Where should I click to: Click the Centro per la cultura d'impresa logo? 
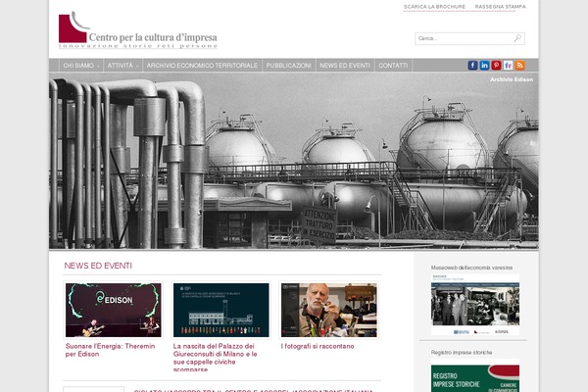click(x=138, y=30)
